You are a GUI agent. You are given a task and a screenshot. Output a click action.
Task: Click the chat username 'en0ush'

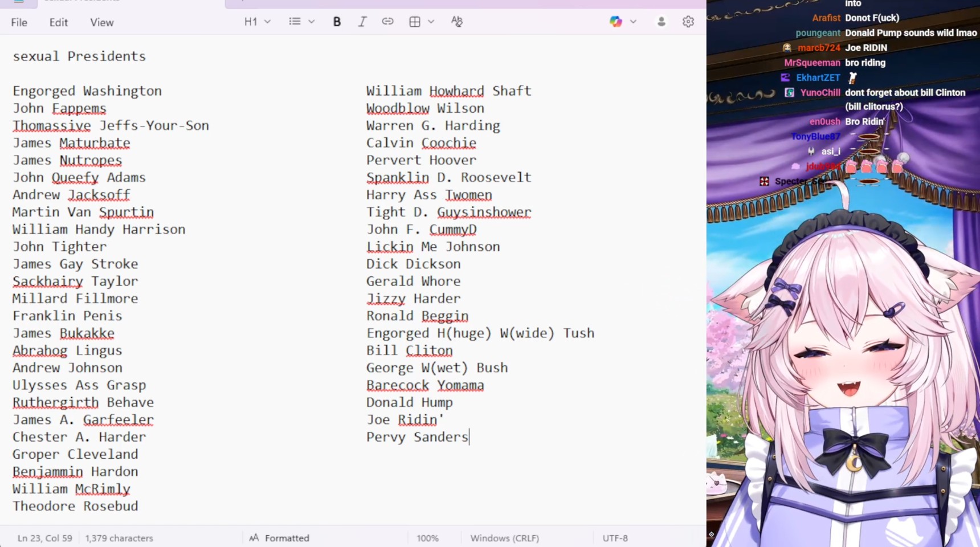click(825, 122)
